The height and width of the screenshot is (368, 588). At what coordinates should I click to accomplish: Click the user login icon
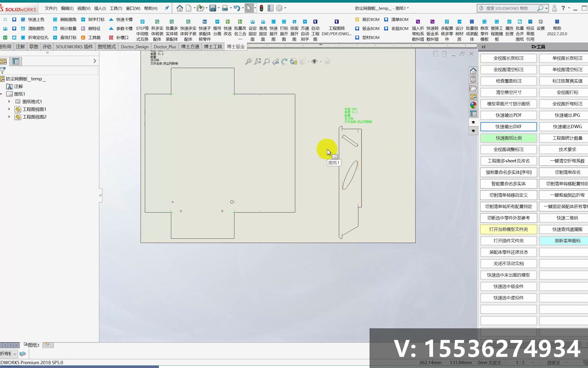coord(554,8)
